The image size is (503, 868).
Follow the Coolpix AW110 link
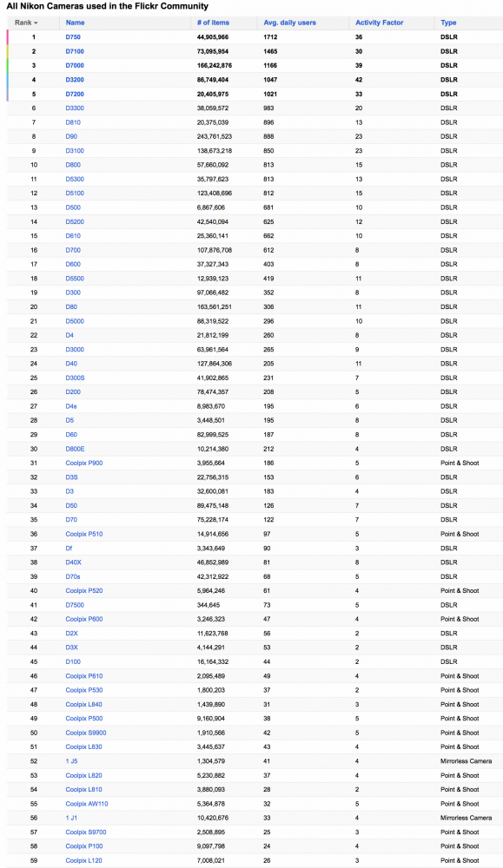tap(87, 804)
